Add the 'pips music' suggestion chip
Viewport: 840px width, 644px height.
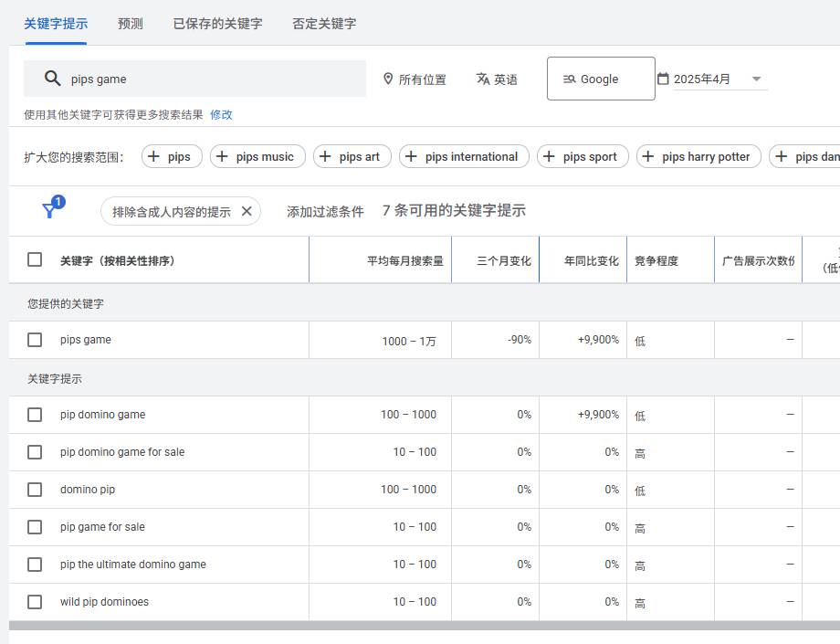point(257,156)
